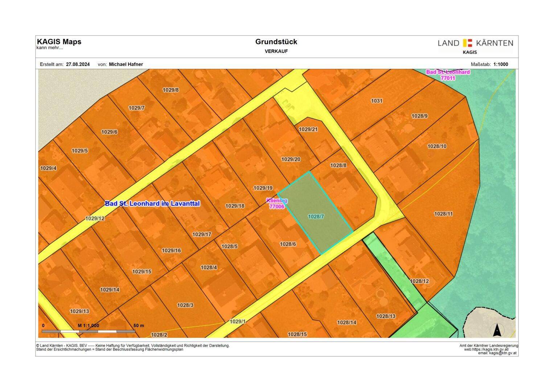Click the kagis@ktn.gv.at email address
554x392 pixels.
point(502,353)
